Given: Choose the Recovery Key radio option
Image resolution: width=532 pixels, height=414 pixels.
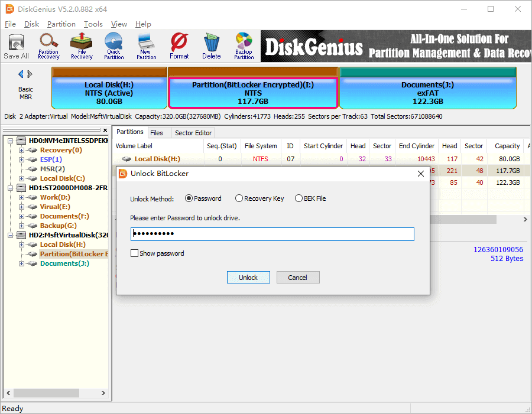Looking at the screenshot, I should pyautogui.click(x=239, y=199).
